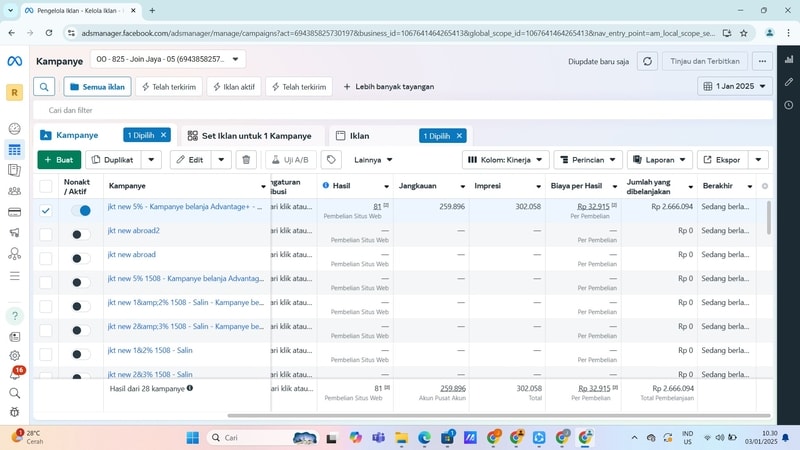Turn on the jkt new abroad2 campaign toggle
Image resolution: width=800 pixels, height=450 pixels.
[x=81, y=234]
